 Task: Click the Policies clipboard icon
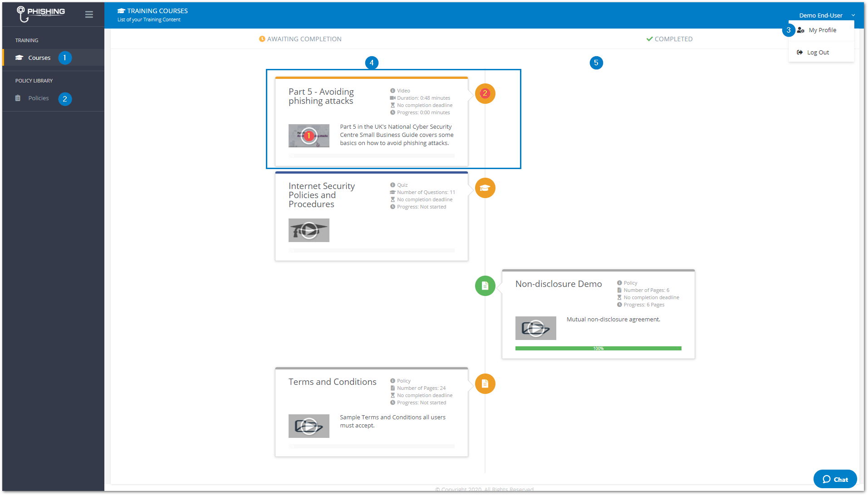coord(18,98)
